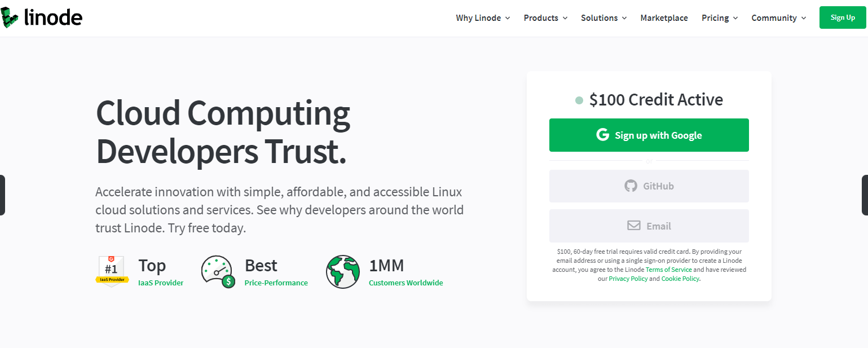Open the Marketplace menu item
Viewport: 868px width, 348px height.
664,17
